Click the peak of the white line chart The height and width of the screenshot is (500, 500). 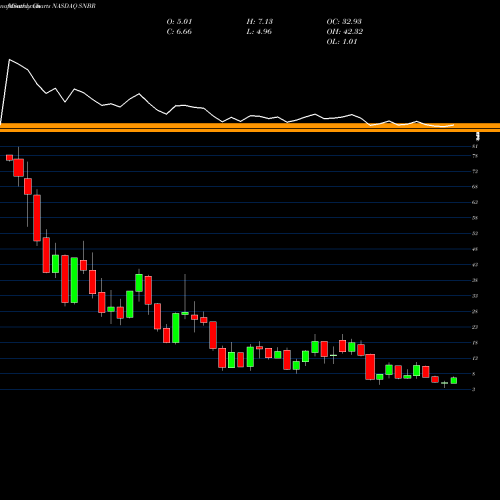click(x=10, y=60)
